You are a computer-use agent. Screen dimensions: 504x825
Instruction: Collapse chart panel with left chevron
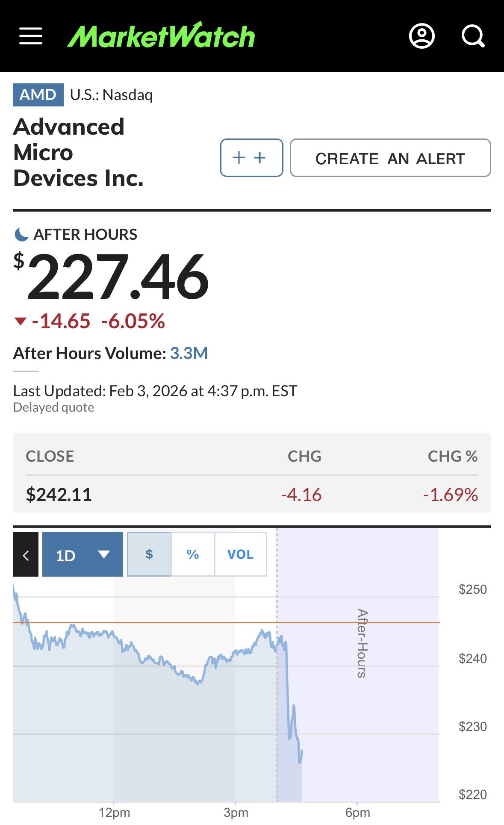pyautogui.click(x=26, y=554)
